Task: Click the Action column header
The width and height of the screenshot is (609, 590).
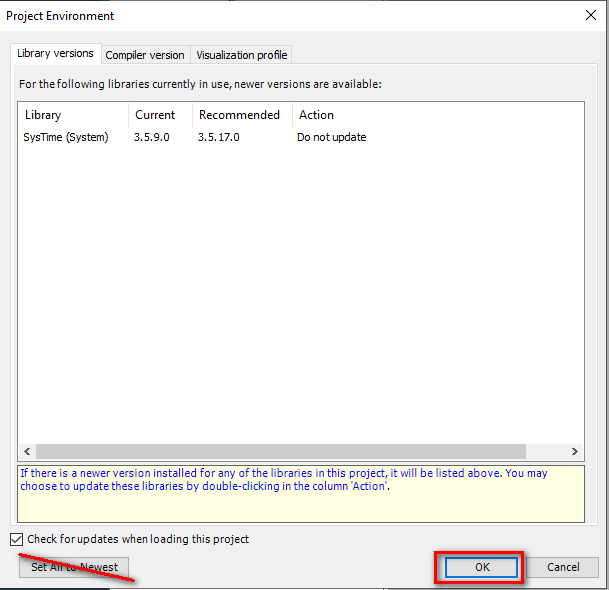Action: coord(316,115)
